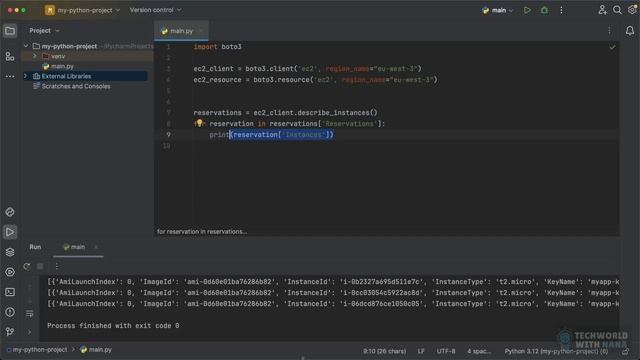The width and height of the screenshot is (640, 360).
Task: Place cursor on 'import boto3' line
Action: (218, 47)
